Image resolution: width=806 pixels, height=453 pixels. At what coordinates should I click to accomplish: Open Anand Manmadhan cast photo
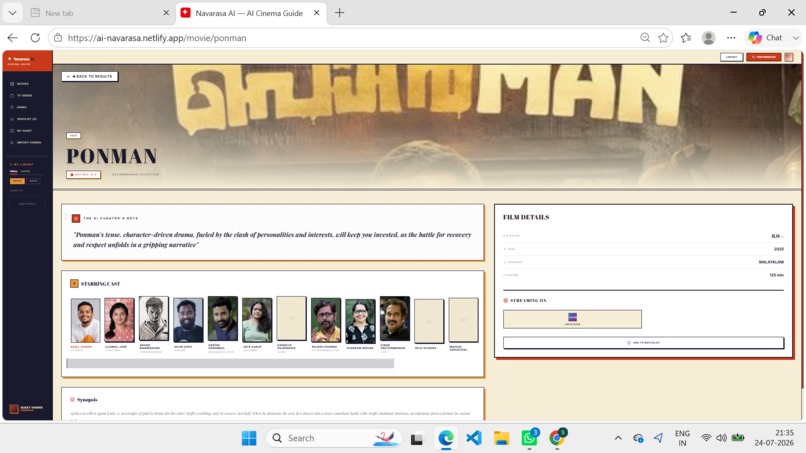click(x=154, y=319)
